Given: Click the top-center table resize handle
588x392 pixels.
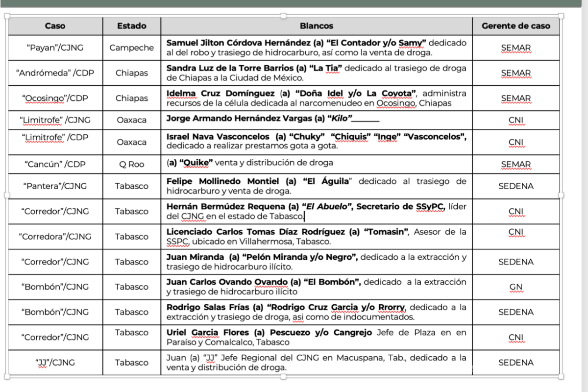Looking at the screenshot, I should (x=284, y=15).
